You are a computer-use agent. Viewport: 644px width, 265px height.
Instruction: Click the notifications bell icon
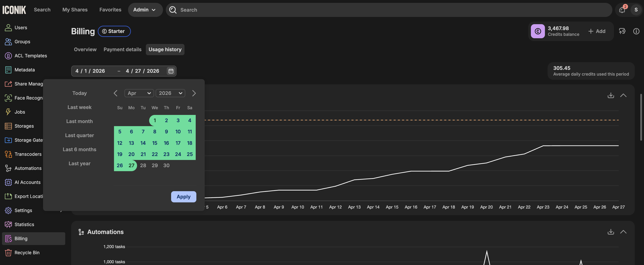[x=622, y=10]
